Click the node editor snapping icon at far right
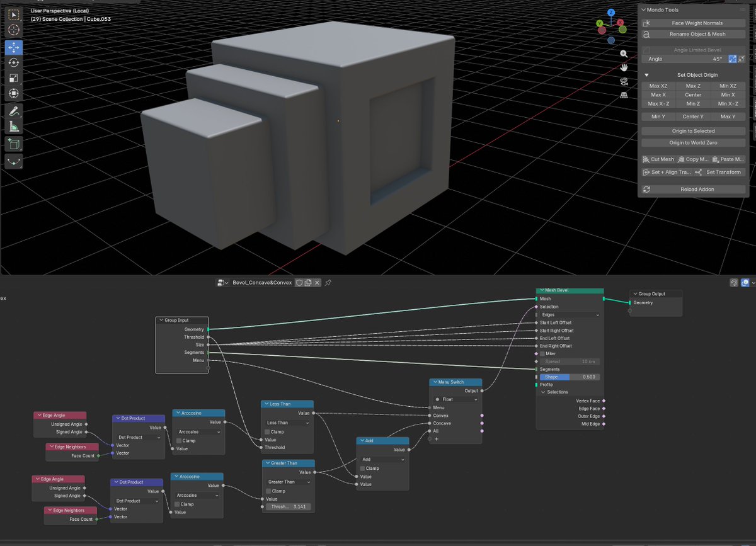Screen dimensions: 756x546 click(x=734, y=283)
